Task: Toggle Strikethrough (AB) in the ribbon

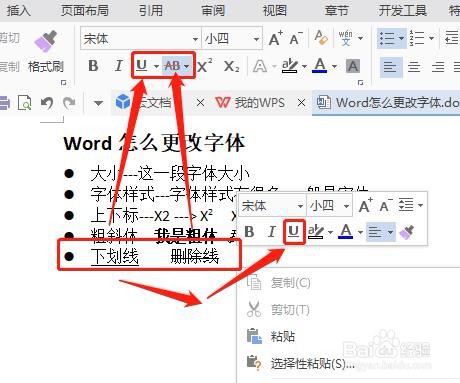Action: [172, 66]
